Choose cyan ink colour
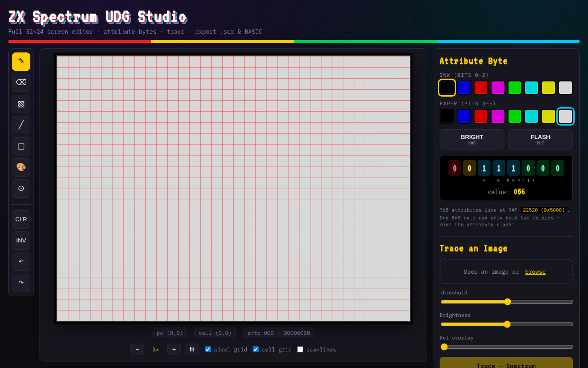Screen dimensions: 588x368 [x=531, y=87]
